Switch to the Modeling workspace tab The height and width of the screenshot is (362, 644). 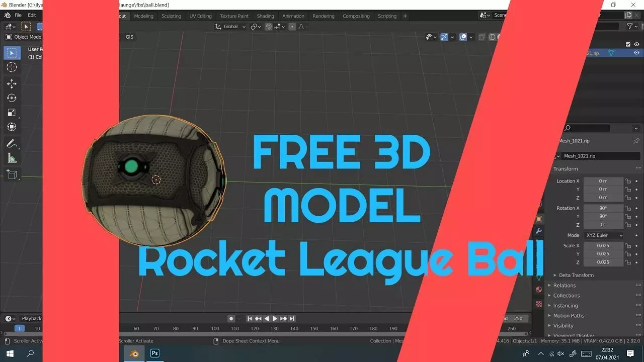(x=143, y=16)
